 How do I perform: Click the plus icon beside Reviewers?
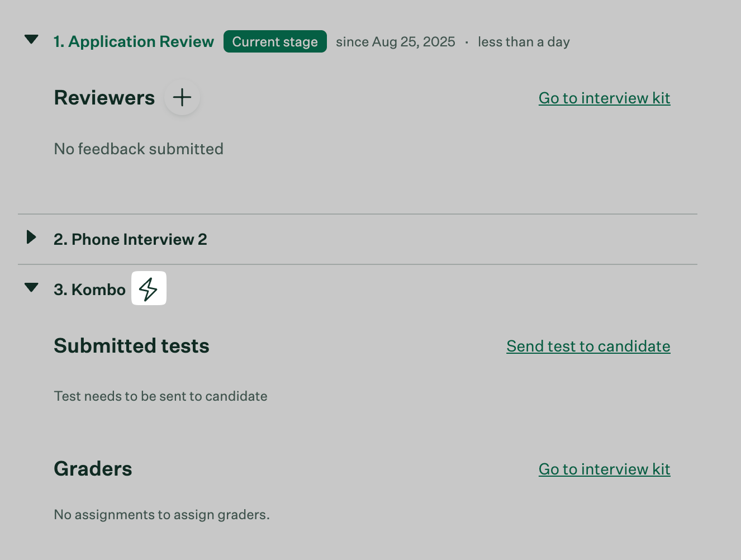click(182, 98)
